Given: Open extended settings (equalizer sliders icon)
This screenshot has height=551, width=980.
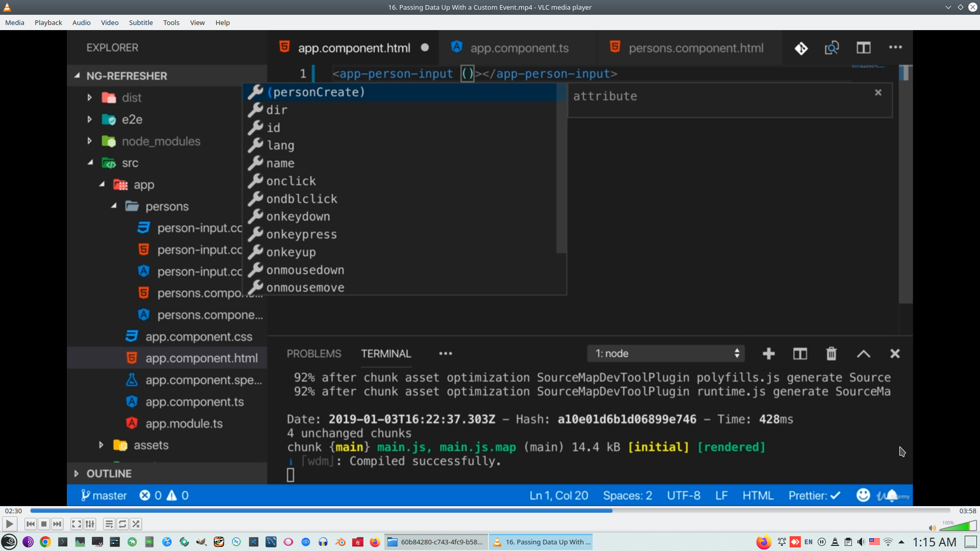Looking at the screenshot, I should (90, 524).
